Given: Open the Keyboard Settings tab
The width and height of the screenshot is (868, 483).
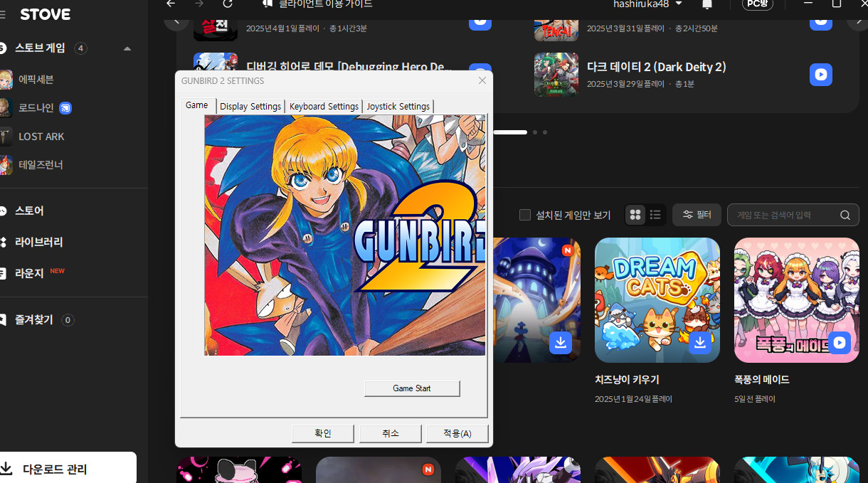Looking at the screenshot, I should coord(324,106).
